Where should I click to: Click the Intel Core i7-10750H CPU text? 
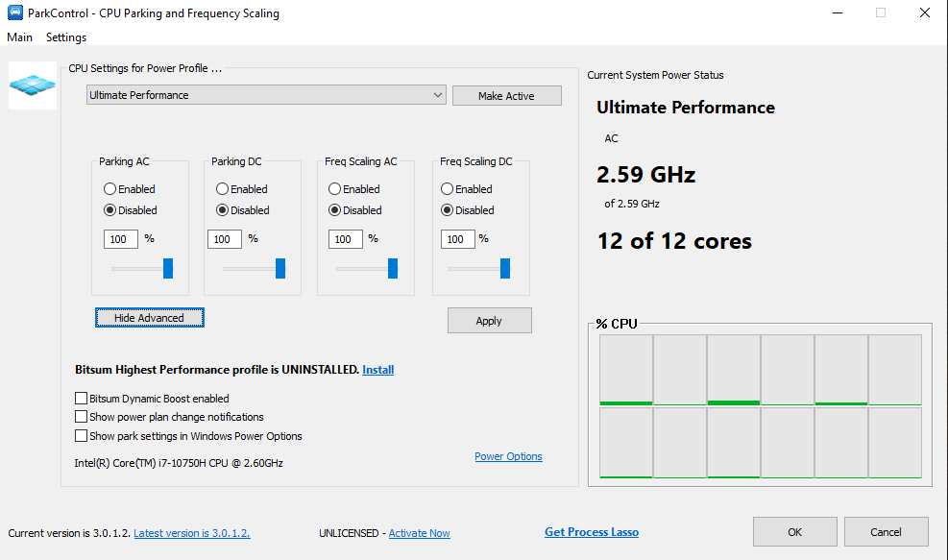pyautogui.click(x=179, y=463)
